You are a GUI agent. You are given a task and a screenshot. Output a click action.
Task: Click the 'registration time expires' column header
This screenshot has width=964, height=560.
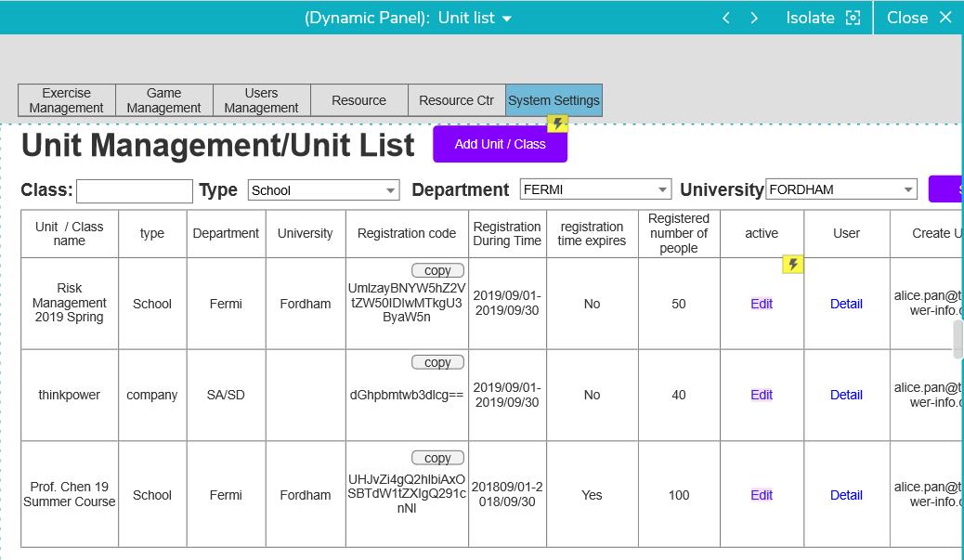pos(592,234)
